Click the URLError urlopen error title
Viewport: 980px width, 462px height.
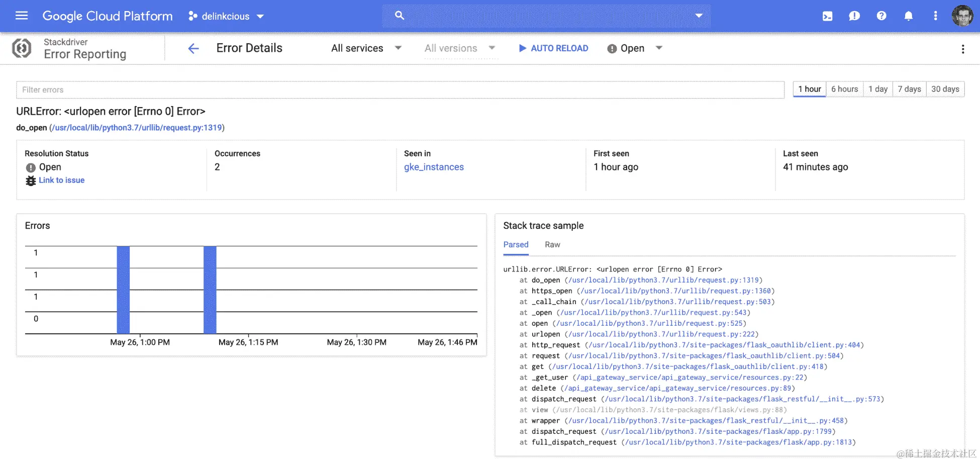click(111, 111)
